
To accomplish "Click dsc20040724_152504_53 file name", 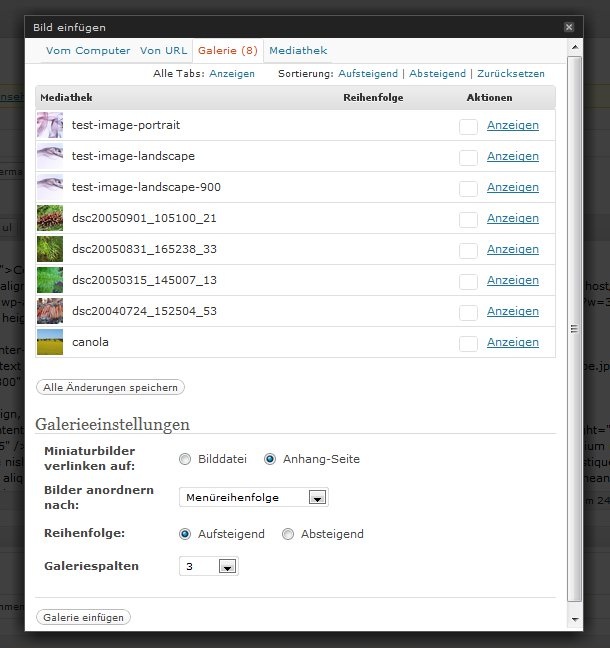I will [144, 311].
